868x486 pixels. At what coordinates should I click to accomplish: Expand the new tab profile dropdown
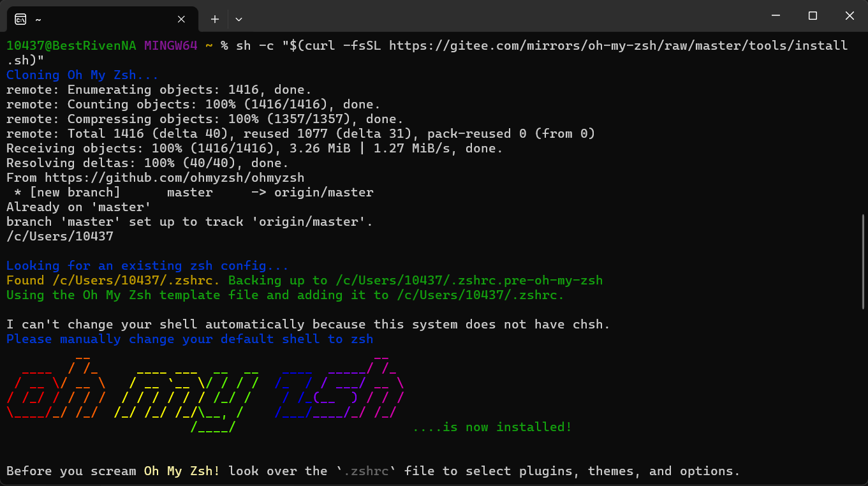pos(239,19)
